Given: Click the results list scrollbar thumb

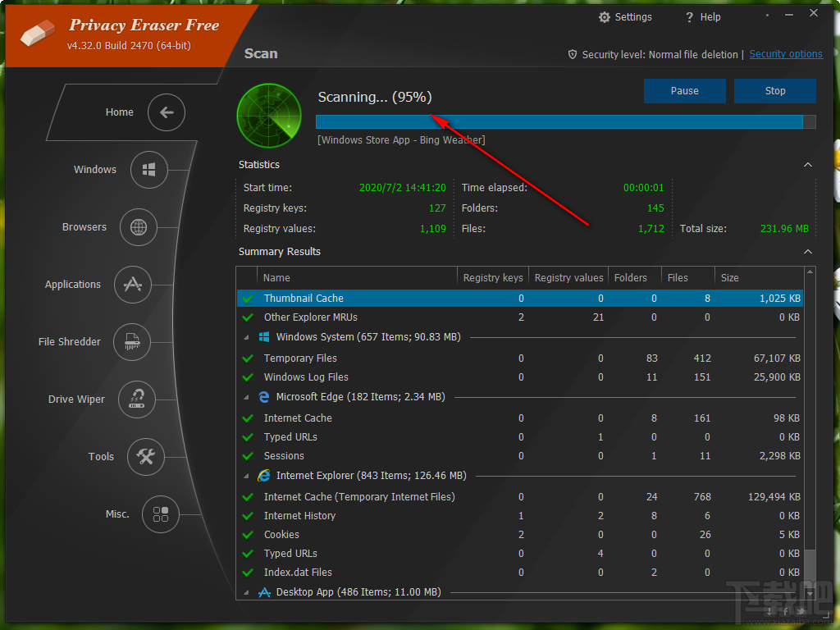Looking at the screenshot, I should (810, 569).
